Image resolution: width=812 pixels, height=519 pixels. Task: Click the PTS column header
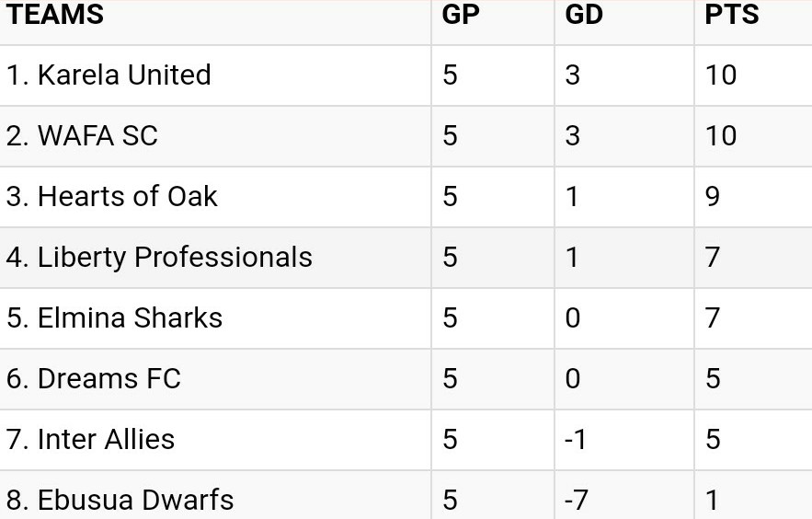click(x=732, y=13)
